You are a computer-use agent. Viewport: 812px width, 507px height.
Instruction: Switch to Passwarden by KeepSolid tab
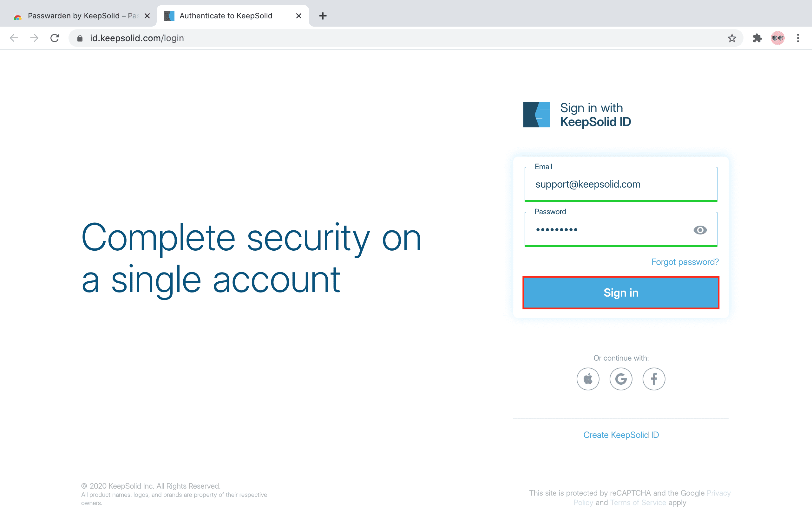click(77, 16)
